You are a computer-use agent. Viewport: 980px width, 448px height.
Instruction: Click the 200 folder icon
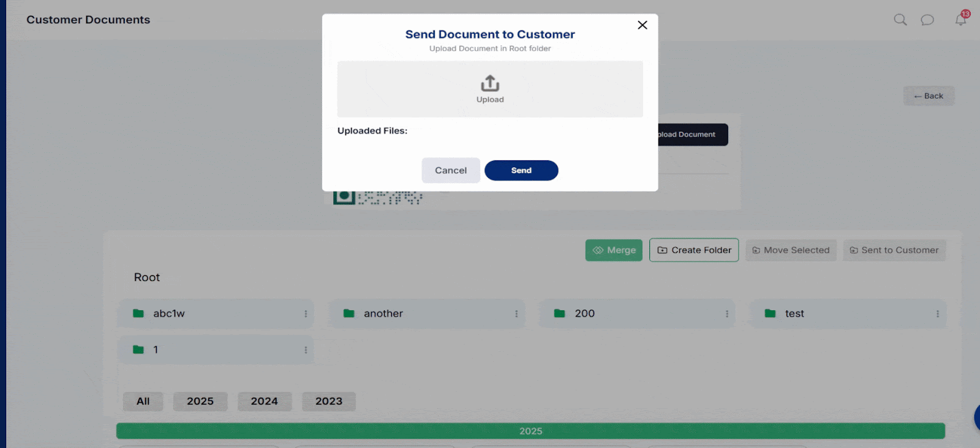tap(559, 313)
